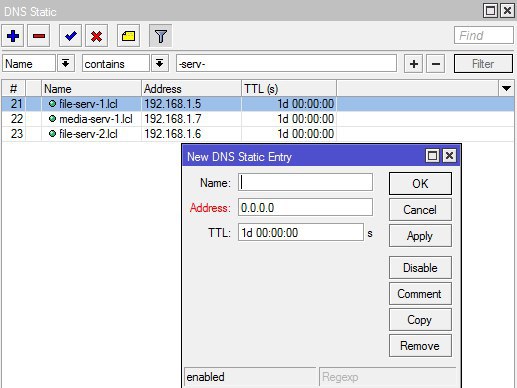Click the Cancel button
Screen dimensions: 517x388
tap(420, 210)
